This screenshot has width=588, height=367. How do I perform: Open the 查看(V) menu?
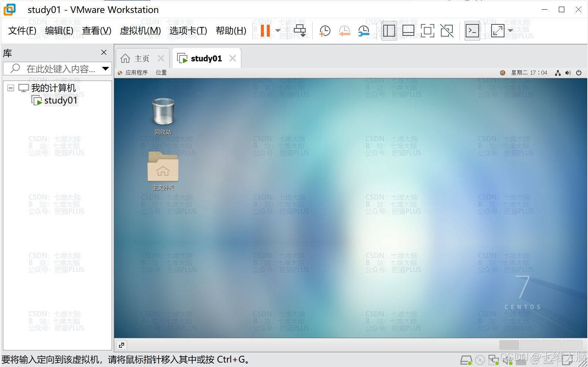pos(96,30)
